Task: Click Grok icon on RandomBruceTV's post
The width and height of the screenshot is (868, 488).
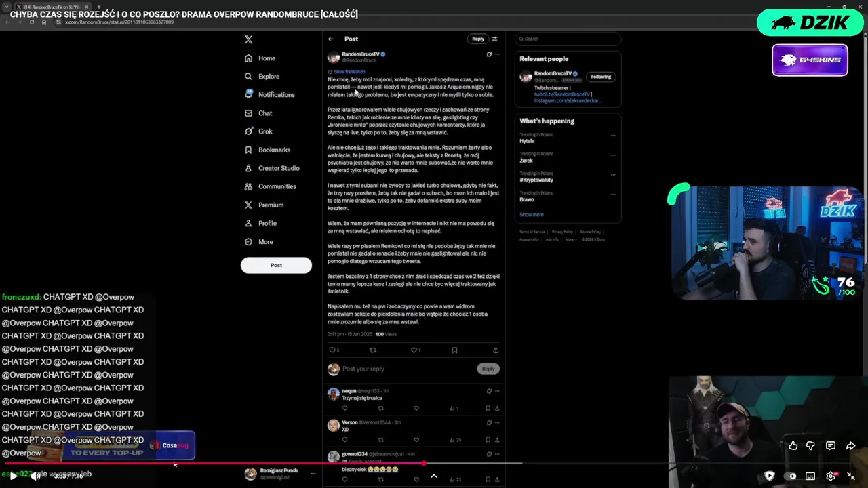Action: [x=489, y=54]
